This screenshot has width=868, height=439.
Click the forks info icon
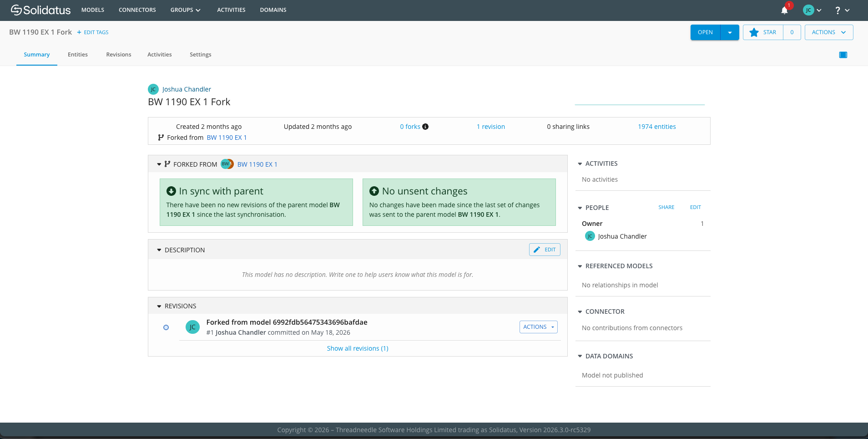(425, 127)
